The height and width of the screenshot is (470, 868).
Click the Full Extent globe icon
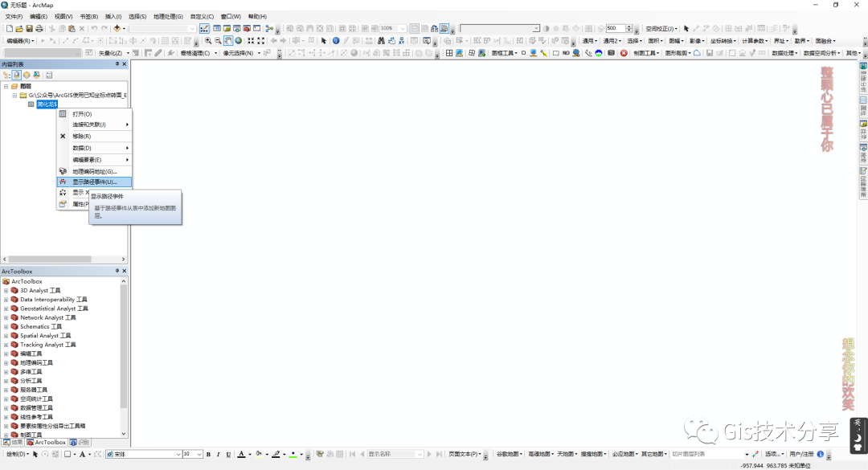(x=239, y=40)
